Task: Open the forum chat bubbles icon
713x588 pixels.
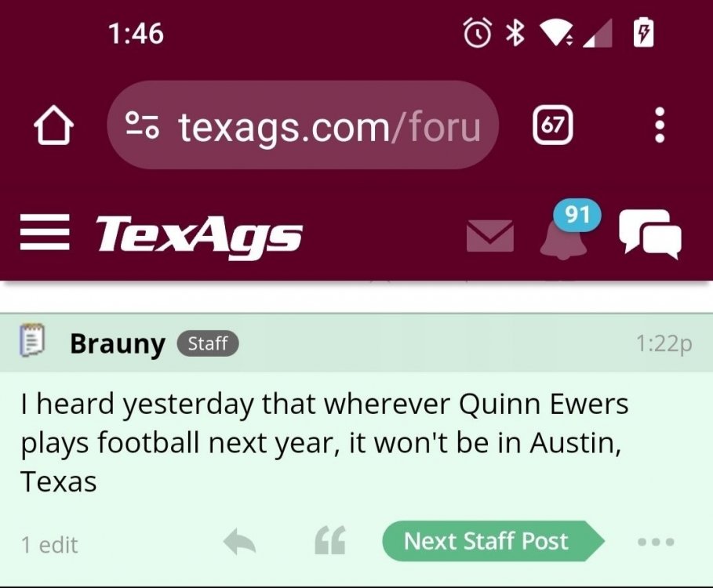Action: pos(649,234)
